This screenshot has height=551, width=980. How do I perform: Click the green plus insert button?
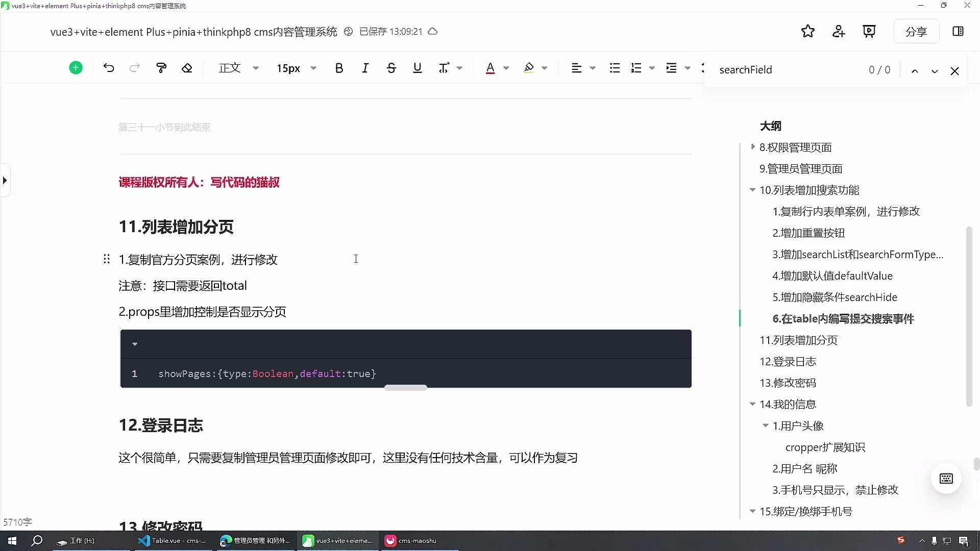coord(76,68)
